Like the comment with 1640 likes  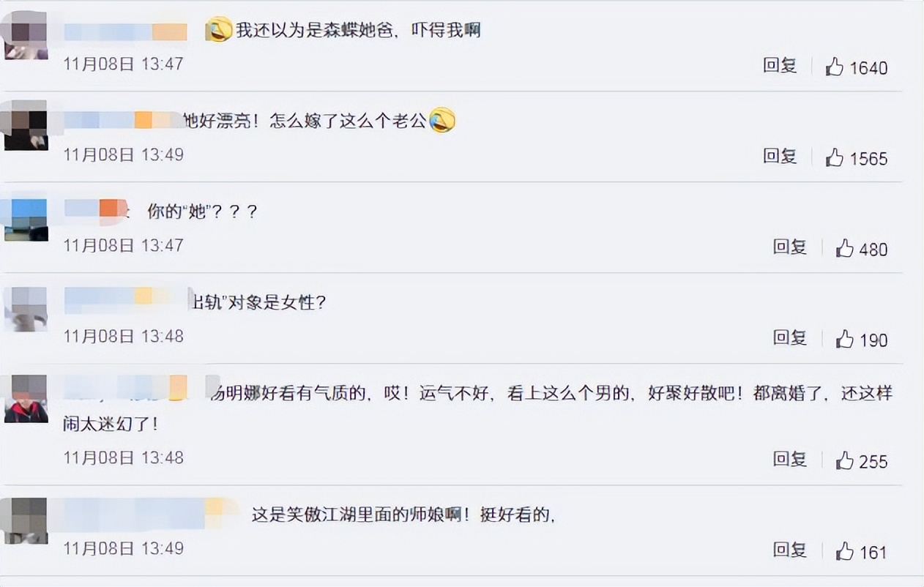click(835, 67)
